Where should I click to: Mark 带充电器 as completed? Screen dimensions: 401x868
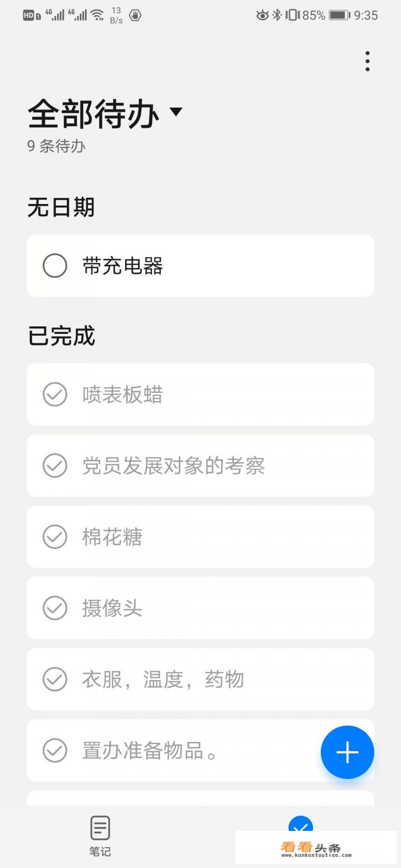pyautogui.click(x=55, y=265)
